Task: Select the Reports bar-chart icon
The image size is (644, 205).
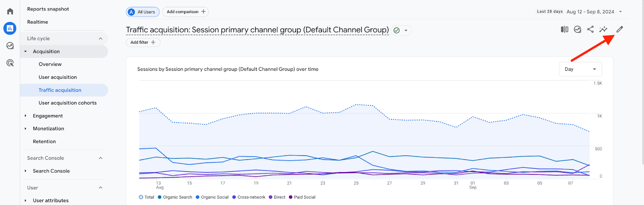Action: click(x=10, y=28)
